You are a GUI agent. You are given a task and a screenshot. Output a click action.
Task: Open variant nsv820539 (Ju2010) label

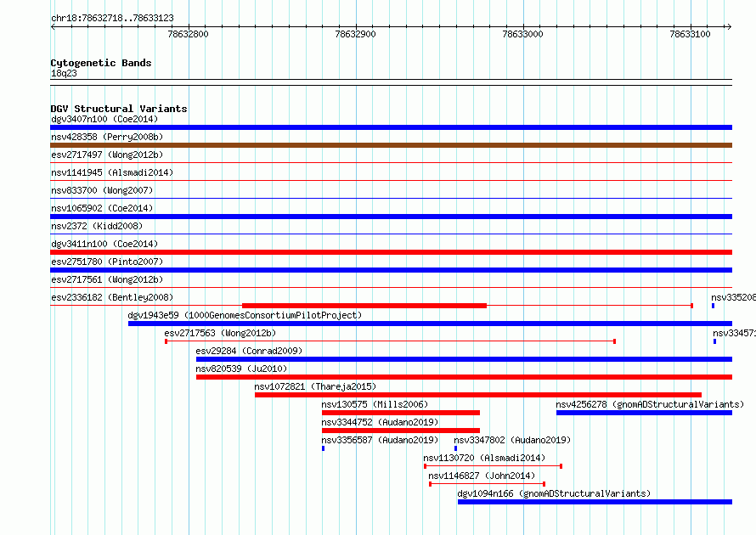click(241, 369)
